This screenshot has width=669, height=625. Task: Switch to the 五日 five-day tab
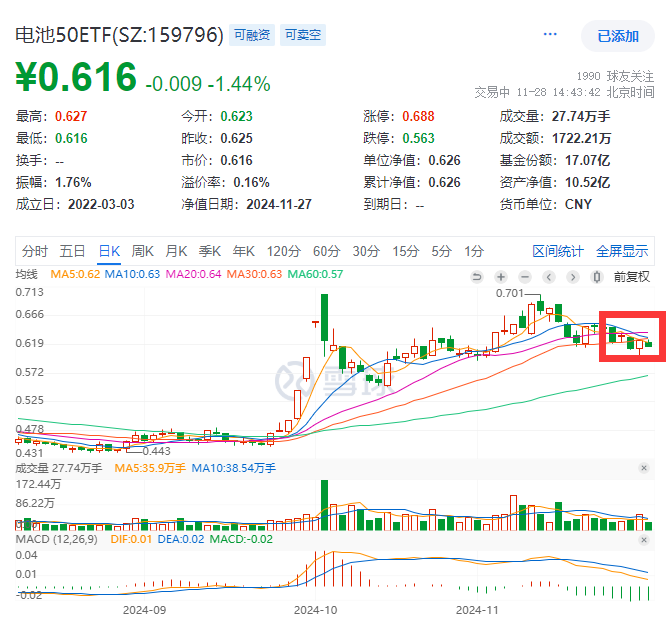point(72,251)
